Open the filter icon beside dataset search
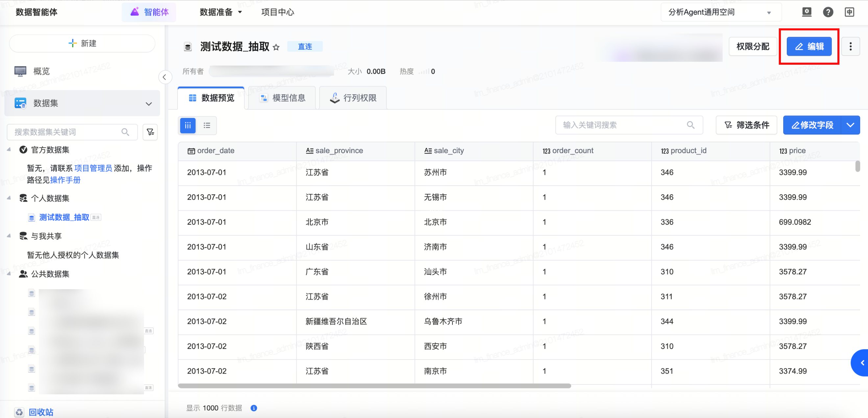Image resolution: width=868 pixels, height=418 pixels. pyautogui.click(x=150, y=132)
